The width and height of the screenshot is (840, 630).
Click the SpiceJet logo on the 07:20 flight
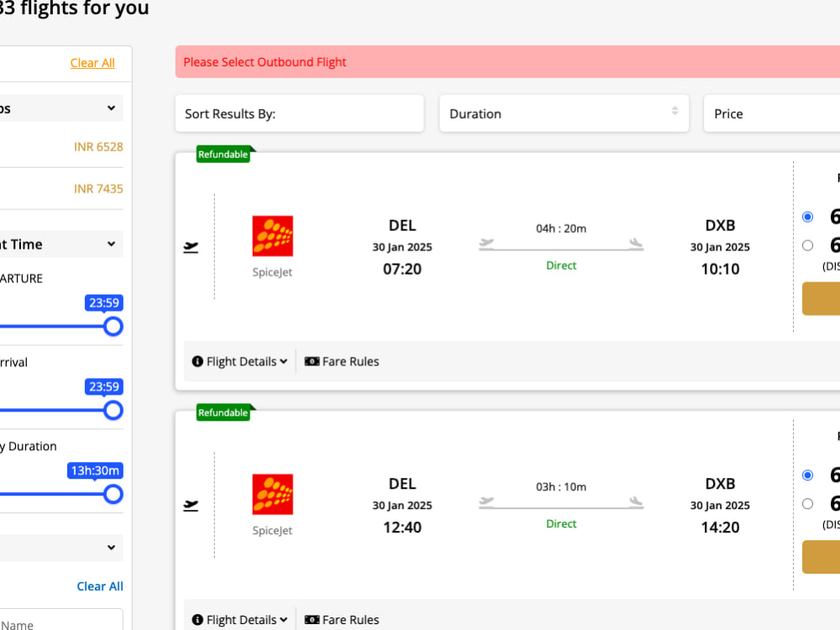[272, 236]
